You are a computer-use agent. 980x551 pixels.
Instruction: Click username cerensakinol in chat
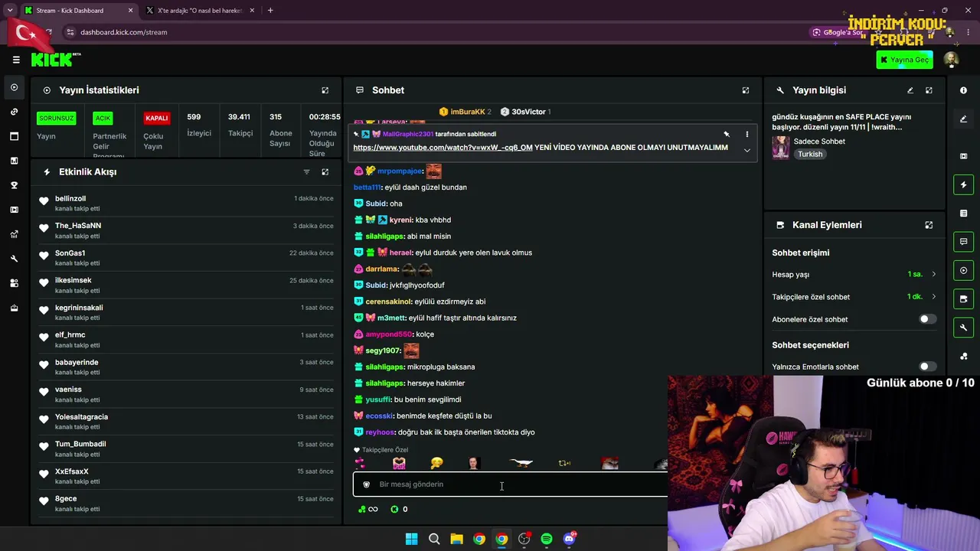pos(389,302)
